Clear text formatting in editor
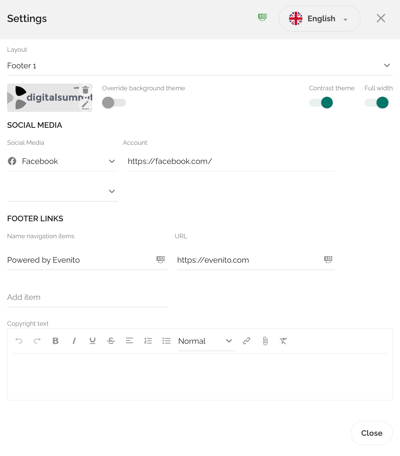400x456 pixels. pos(283,341)
